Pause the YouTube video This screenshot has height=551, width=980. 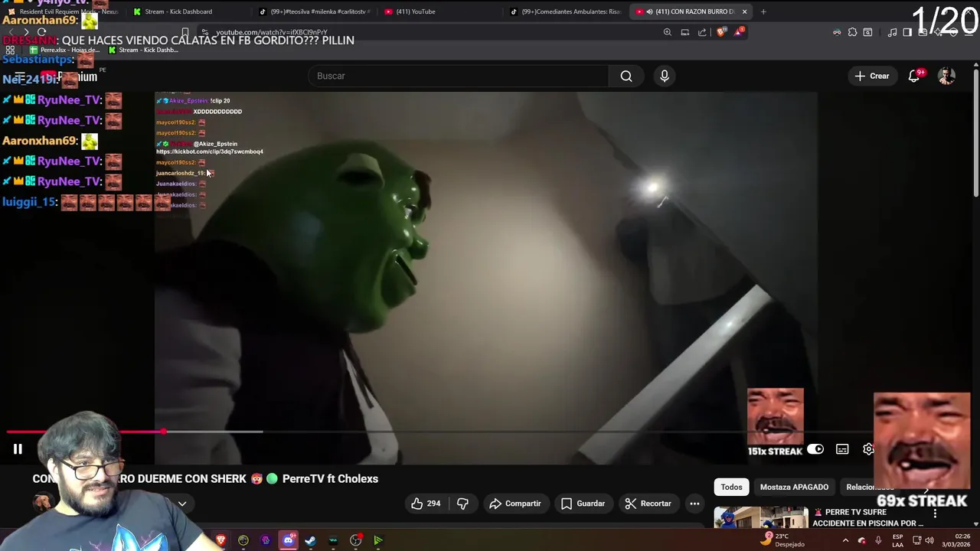[18, 449]
